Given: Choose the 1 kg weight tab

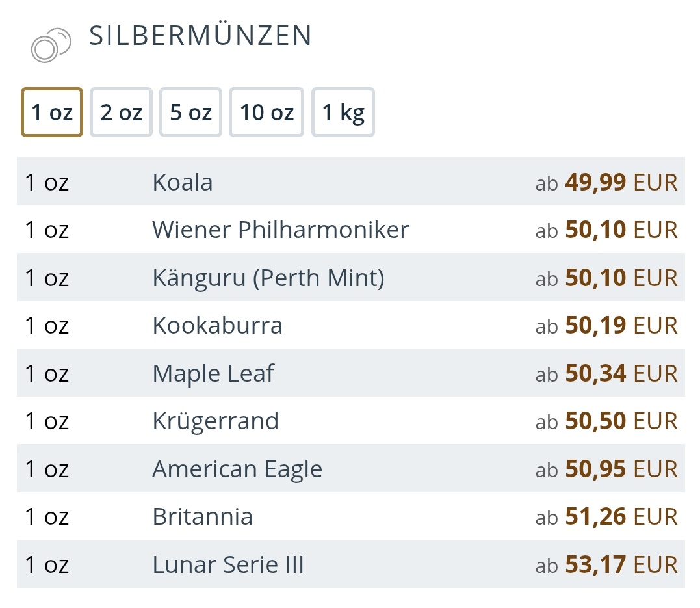Looking at the screenshot, I should click(343, 112).
